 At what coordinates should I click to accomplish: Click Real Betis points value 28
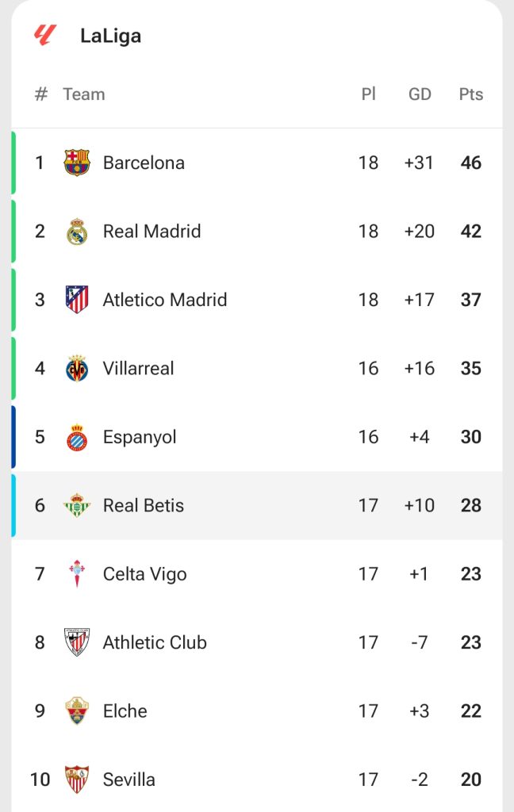(x=471, y=506)
